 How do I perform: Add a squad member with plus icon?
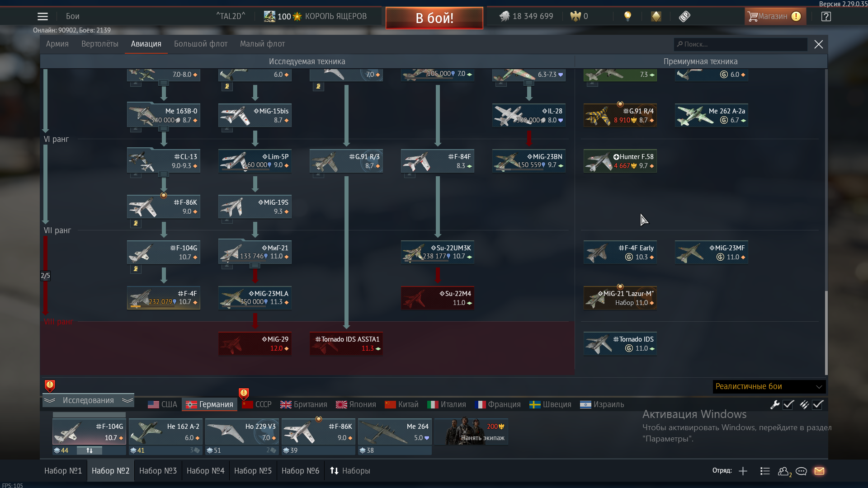click(743, 471)
